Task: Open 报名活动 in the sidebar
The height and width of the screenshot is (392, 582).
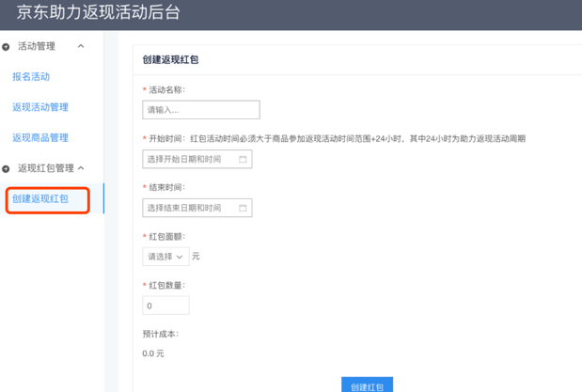Action: pyautogui.click(x=31, y=76)
